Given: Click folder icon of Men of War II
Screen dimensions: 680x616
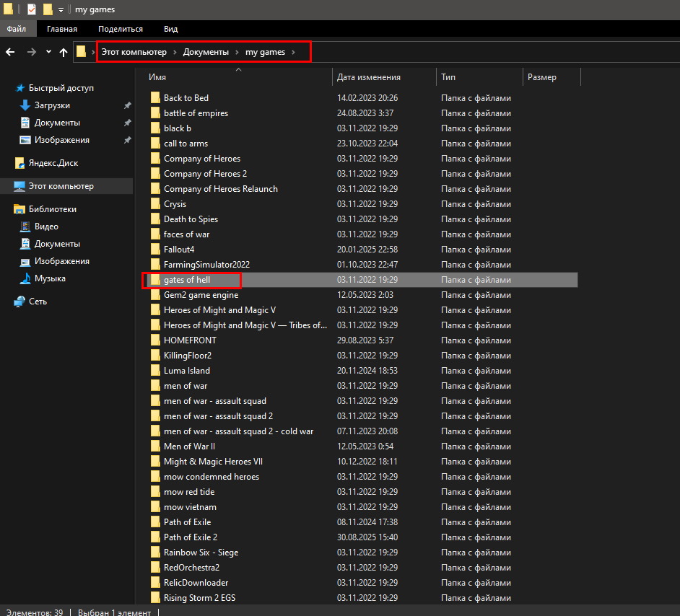Looking at the screenshot, I should pyautogui.click(x=155, y=446).
